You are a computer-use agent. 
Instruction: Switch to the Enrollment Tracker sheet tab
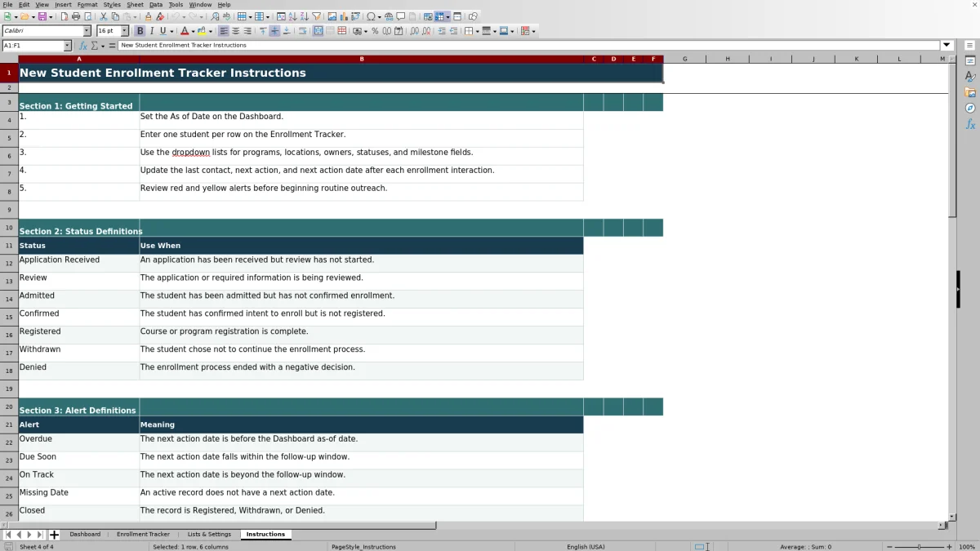(x=143, y=535)
